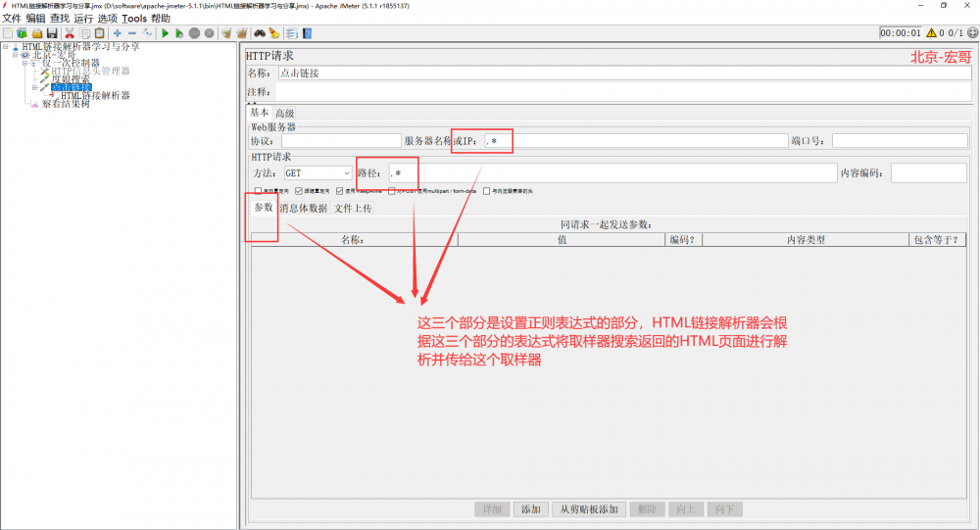Select HTTP信息头管理器 in the tree

(x=90, y=72)
